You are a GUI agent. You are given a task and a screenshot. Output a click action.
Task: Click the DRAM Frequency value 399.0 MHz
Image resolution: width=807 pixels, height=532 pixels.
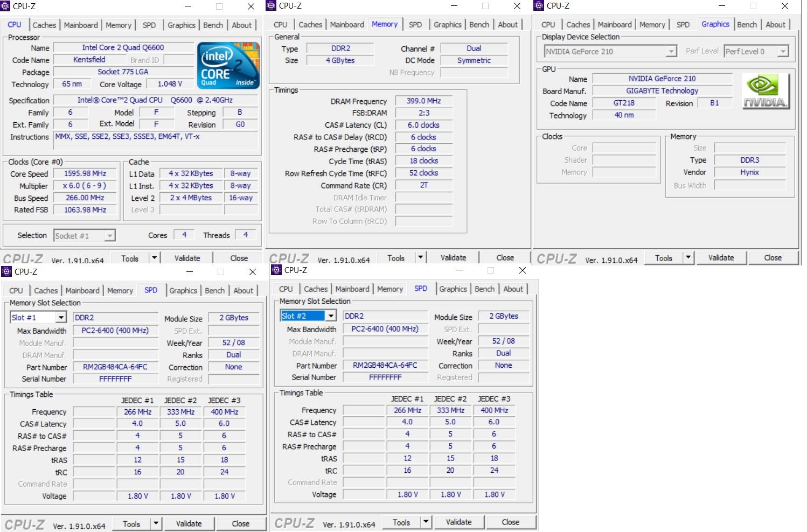point(423,101)
